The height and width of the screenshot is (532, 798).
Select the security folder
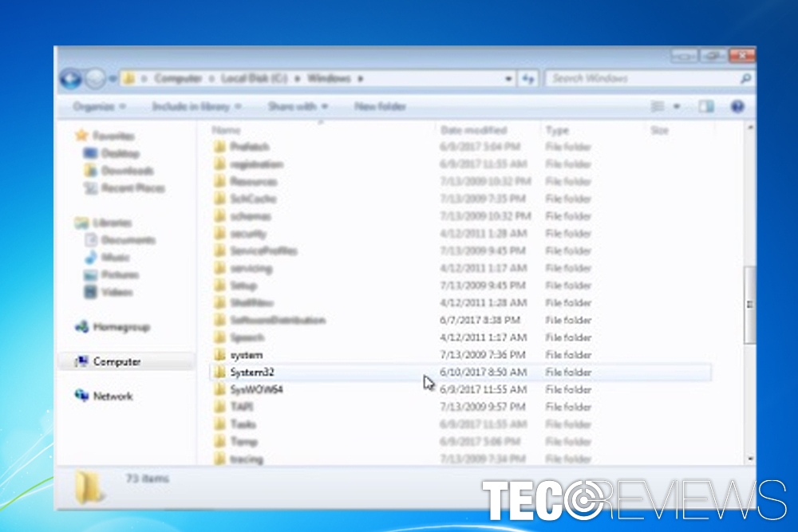248,234
